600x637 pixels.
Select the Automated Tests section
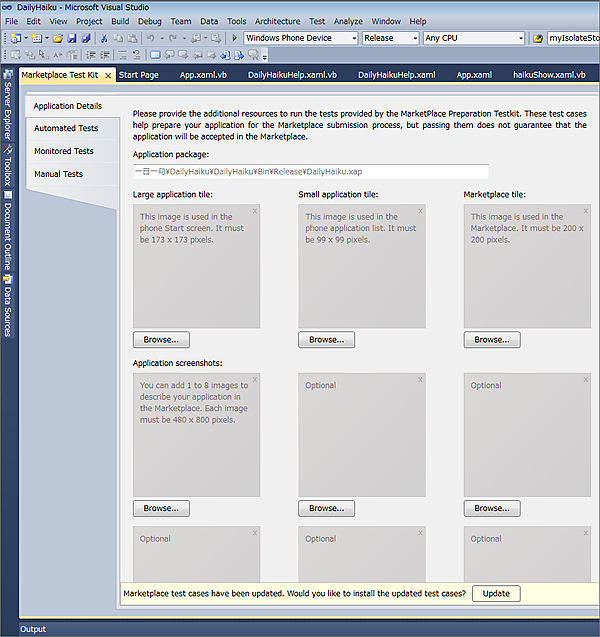(66, 128)
